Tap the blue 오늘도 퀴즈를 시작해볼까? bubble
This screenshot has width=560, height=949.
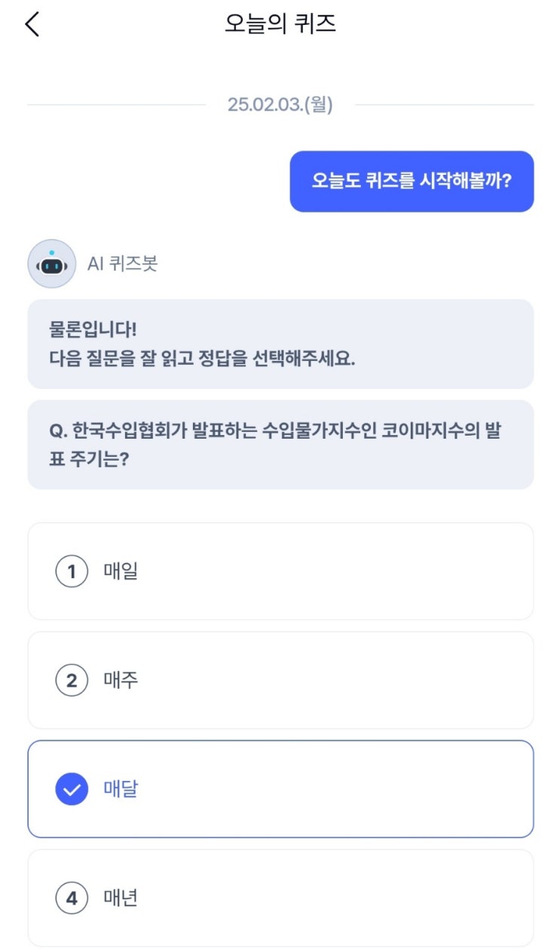(412, 182)
